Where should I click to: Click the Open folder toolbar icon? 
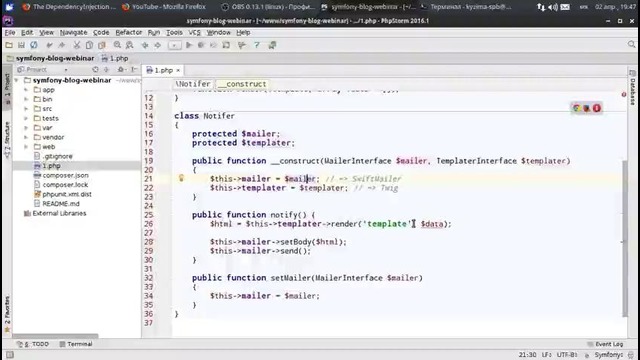point(9,45)
